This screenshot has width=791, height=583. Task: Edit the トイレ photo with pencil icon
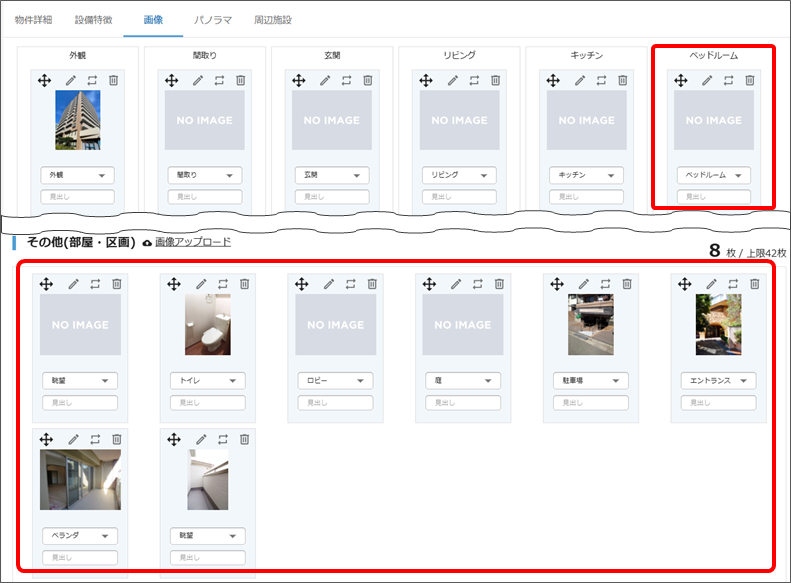point(201,284)
